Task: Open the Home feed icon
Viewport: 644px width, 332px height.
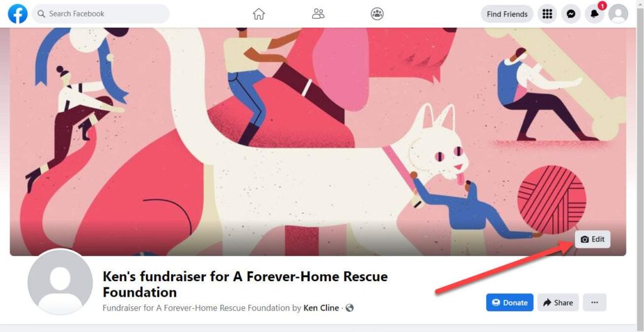Action: pos(258,14)
